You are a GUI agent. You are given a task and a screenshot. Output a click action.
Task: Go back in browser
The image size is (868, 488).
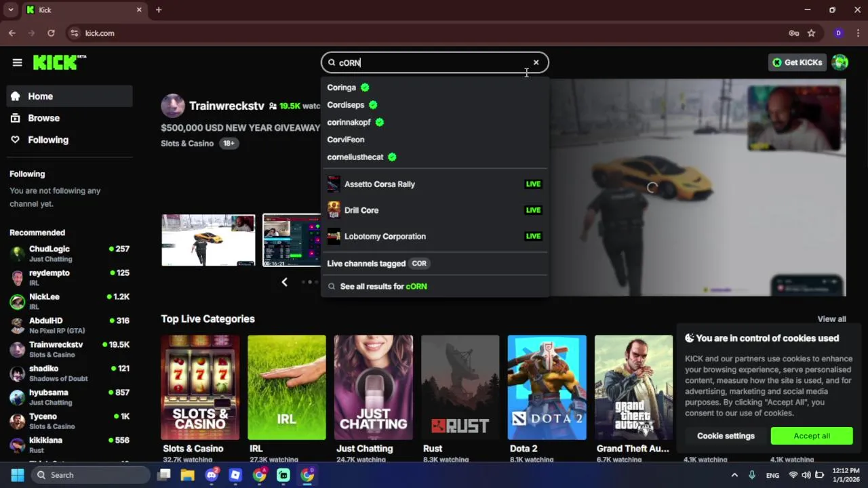[x=12, y=33]
